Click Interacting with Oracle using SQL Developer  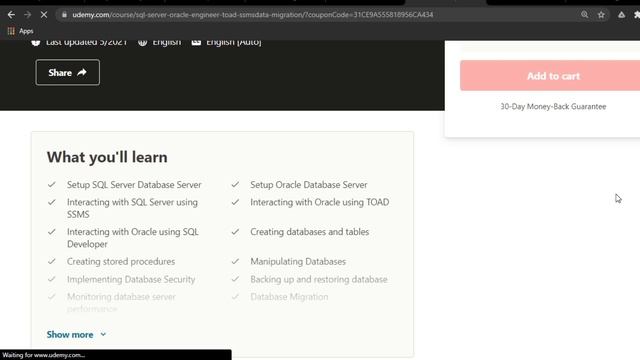tap(133, 238)
